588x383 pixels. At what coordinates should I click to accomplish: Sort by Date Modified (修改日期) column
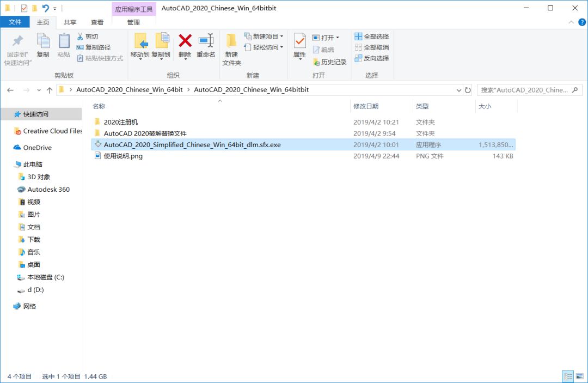pyautogui.click(x=366, y=106)
